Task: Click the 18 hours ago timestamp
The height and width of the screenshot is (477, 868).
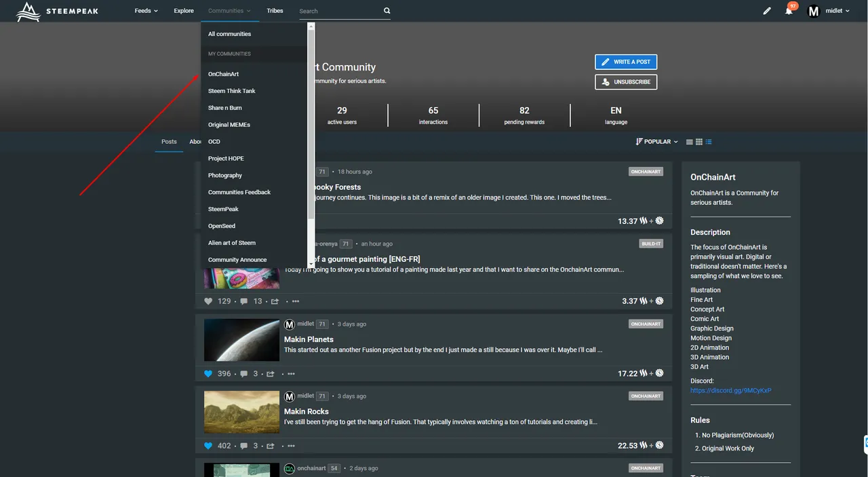Action: pos(355,172)
